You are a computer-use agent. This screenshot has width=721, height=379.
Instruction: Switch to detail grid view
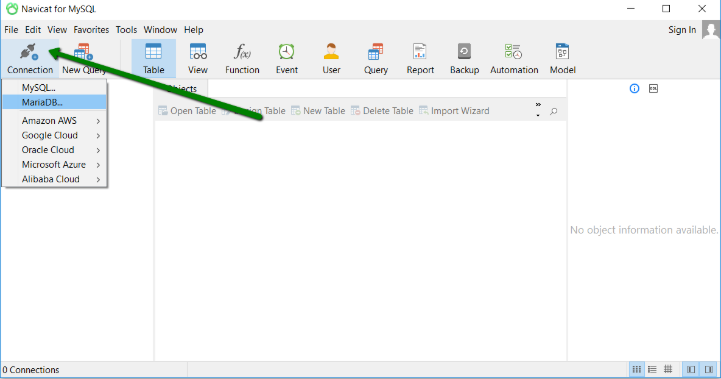pyautogui.click(x=668, y=369)
